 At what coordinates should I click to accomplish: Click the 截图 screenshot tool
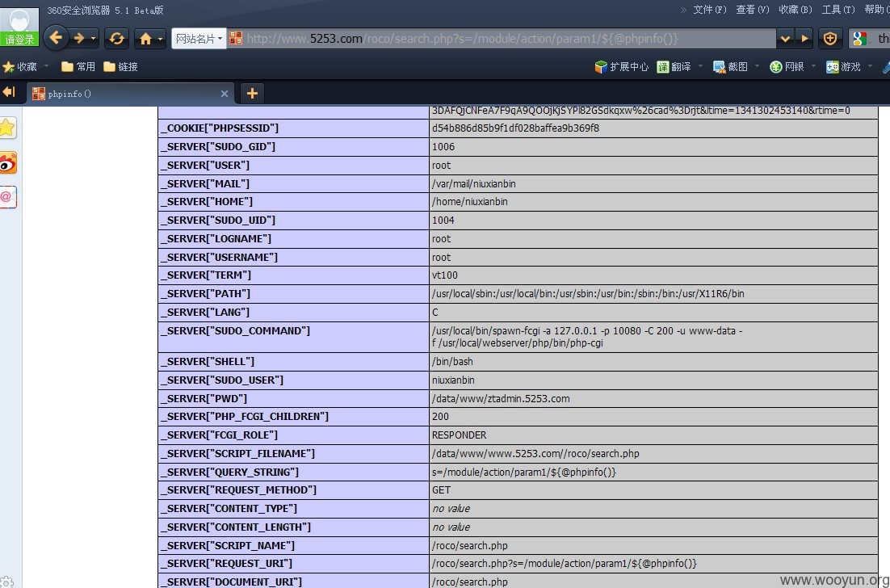(x=730, y=67)
